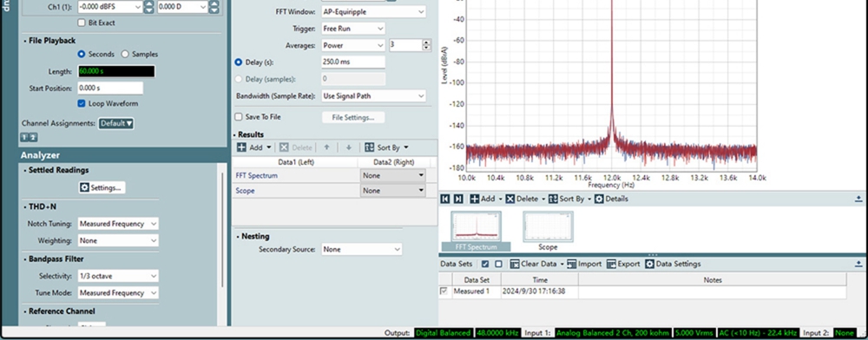Tick the Save To File checkbox
The width and height of the screenshot is (868, 340).
coord(239,116)
